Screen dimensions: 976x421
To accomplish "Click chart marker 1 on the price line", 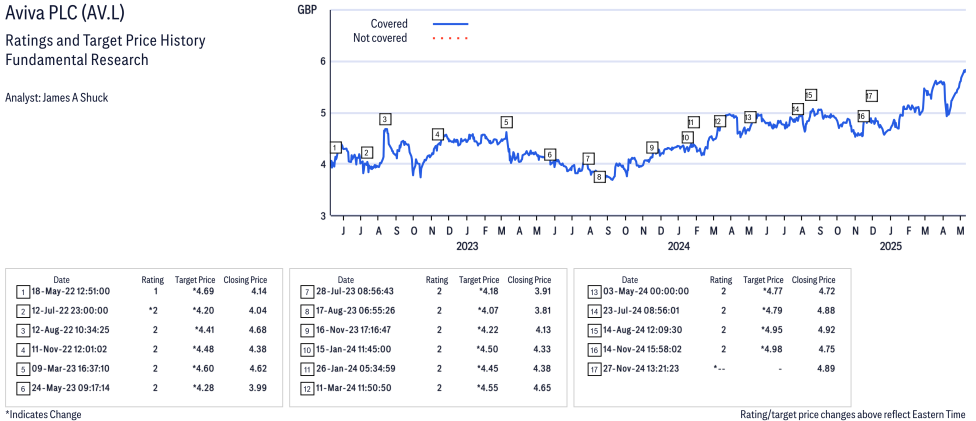I will (x=336, y=148).
